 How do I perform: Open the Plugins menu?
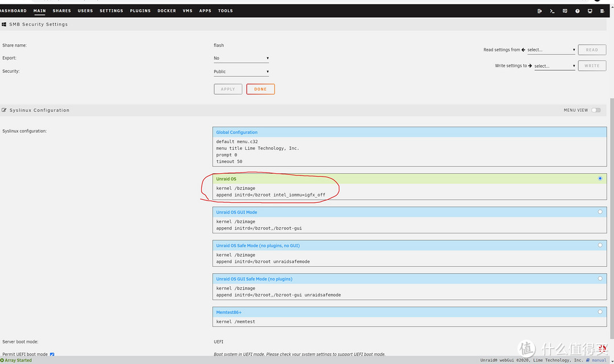[x=140, y=11]
